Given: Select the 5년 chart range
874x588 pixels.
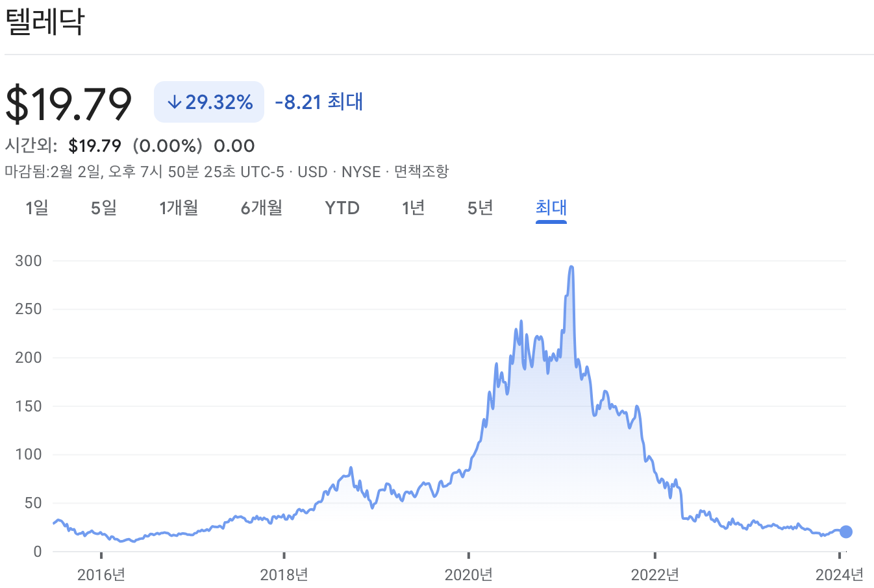Looking at the screenshot, I should pos(479,208).
